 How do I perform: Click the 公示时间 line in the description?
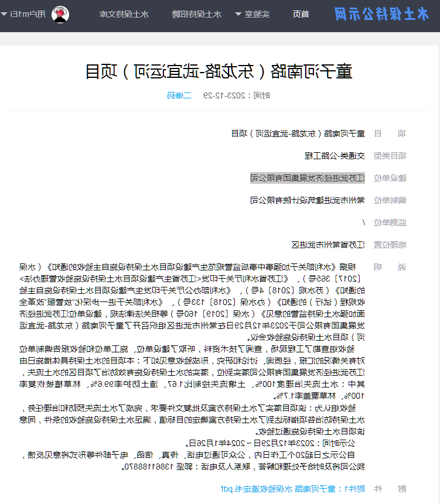(271, 443)
